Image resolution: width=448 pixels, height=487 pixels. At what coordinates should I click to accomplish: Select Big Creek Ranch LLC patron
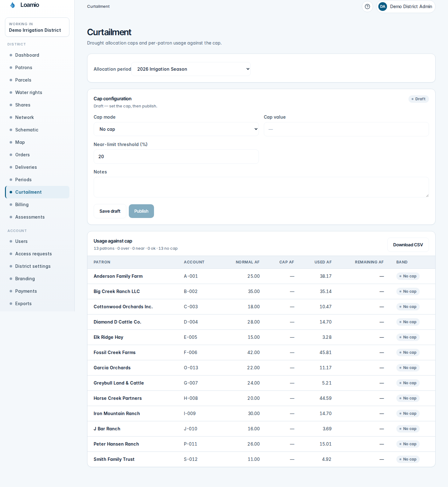(117, 291)
